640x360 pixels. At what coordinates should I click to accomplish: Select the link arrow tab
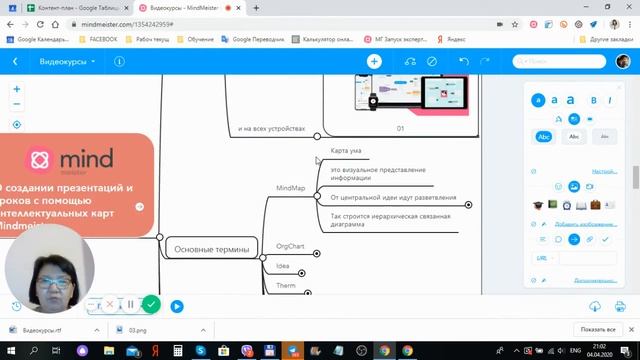[x=574, y=239]
